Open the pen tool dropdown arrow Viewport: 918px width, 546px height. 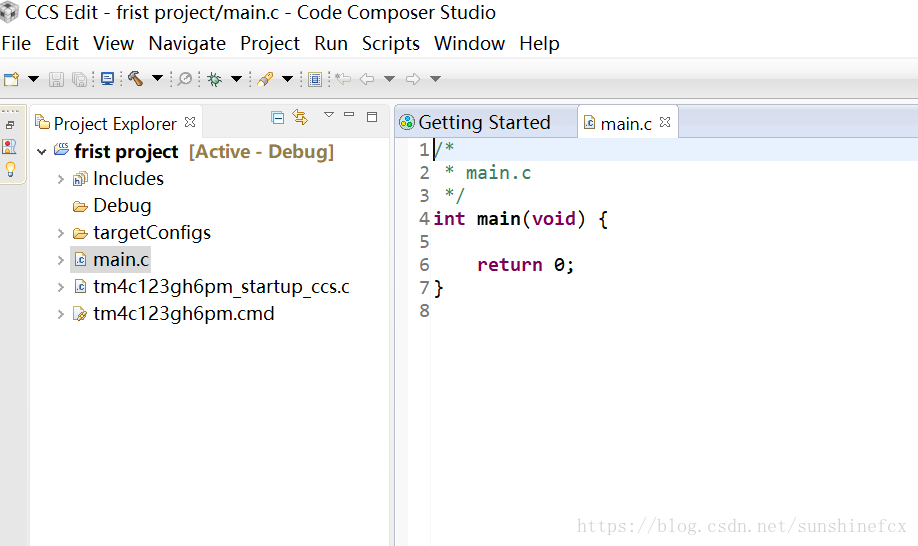pos(287,78)
